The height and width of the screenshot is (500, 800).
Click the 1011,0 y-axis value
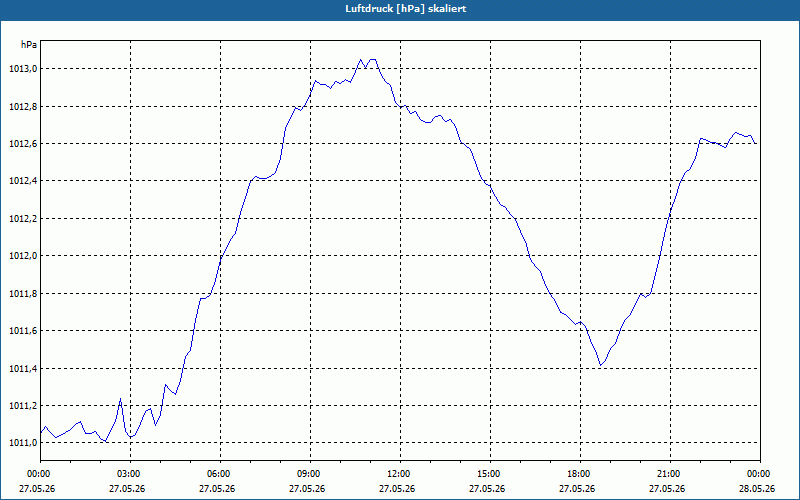pos(23,443)
